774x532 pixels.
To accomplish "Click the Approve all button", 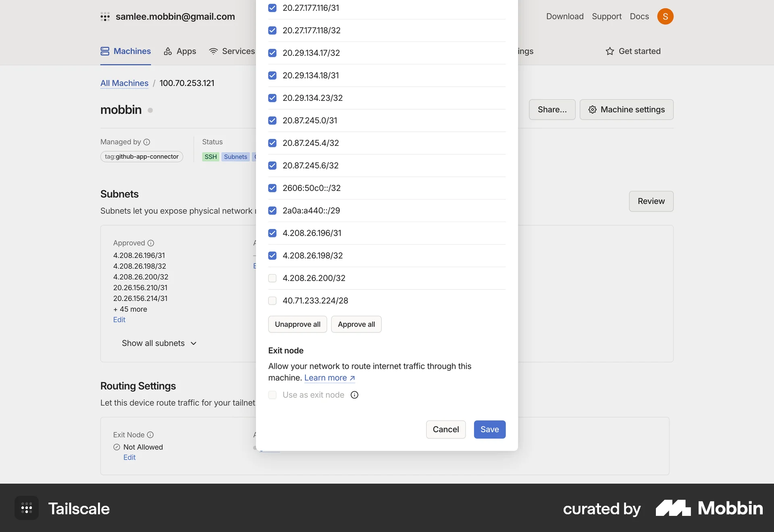I will [x=356, y=324].
